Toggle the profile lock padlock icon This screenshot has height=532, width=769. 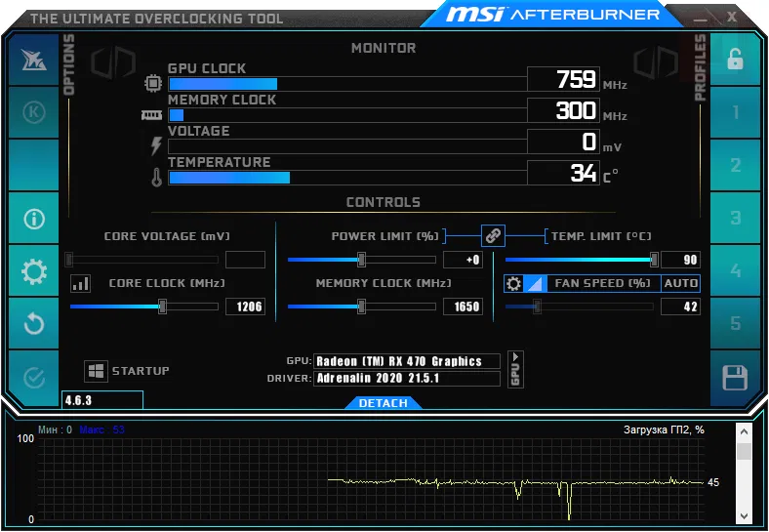click(x=735, y=59)
